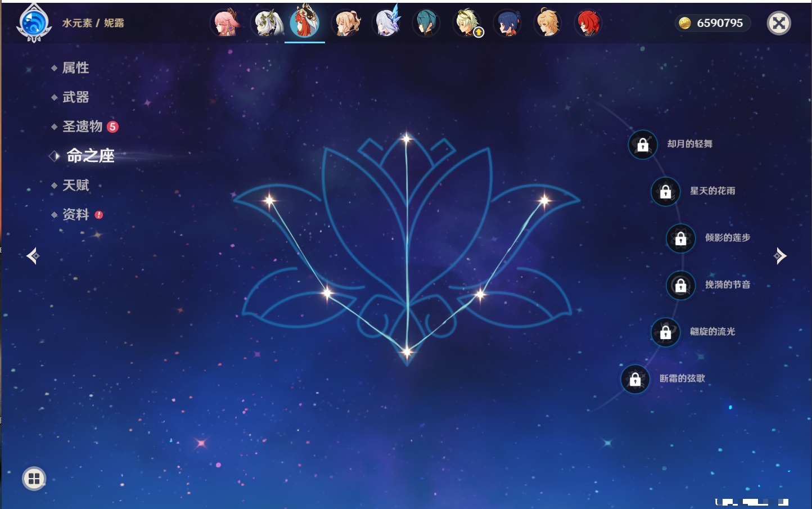
Task: Open the grid menu button
Action: point(34,479)
